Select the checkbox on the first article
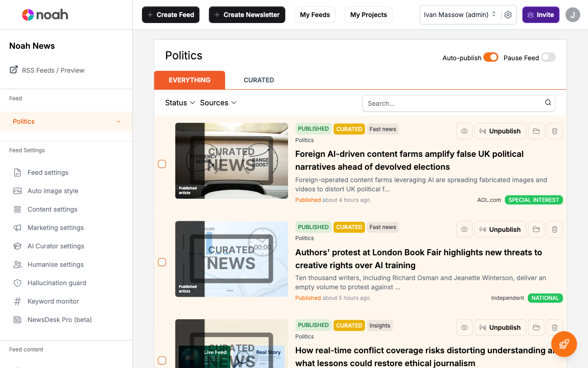This screenshot has width=588, height=368. pos(162,164)
